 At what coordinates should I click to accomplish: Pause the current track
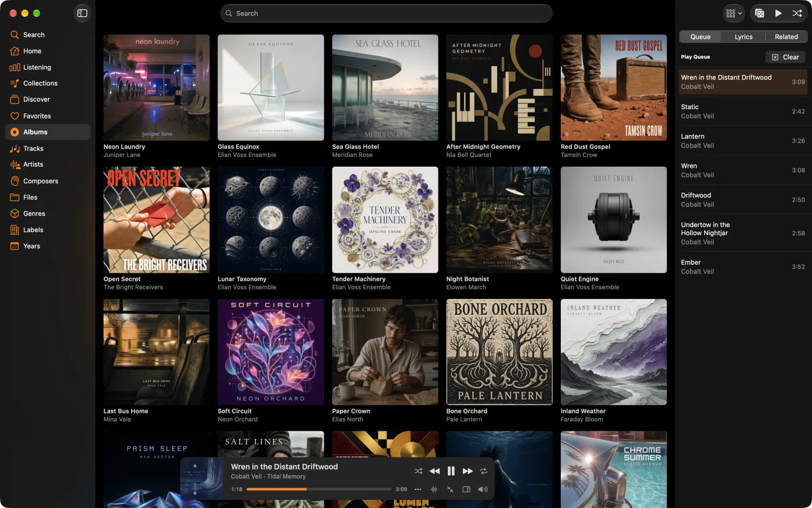pos(451,471)
